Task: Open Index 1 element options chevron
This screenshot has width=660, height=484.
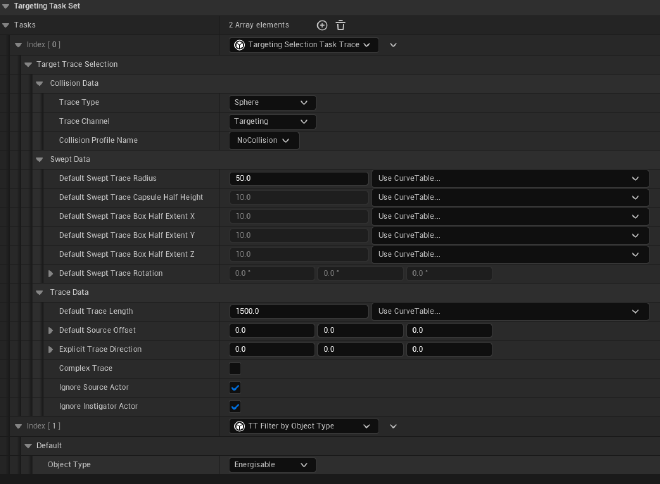Action: pyautogui.click(x=393, y=426)
